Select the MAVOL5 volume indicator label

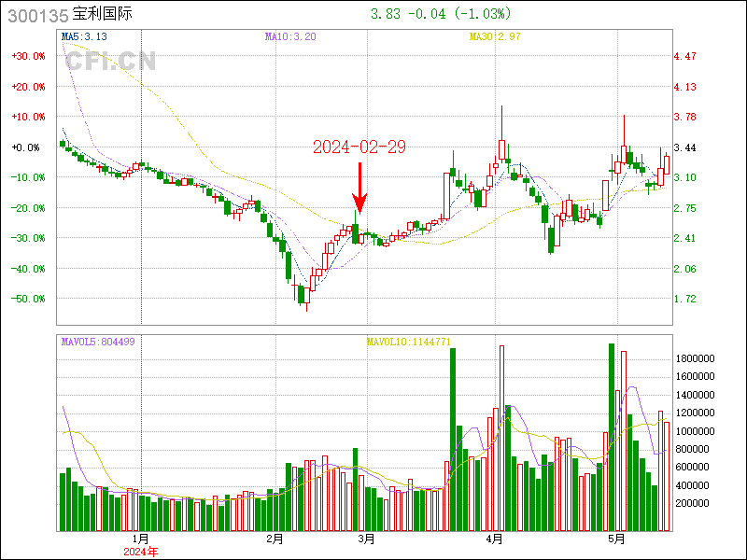tap(98, 342)
